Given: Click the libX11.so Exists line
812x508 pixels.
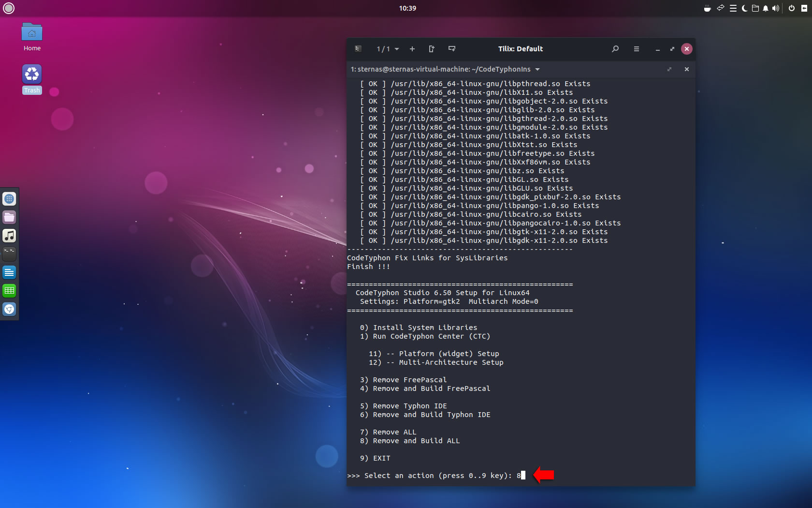Looking at the screenshot, I should tap(466, 92).
